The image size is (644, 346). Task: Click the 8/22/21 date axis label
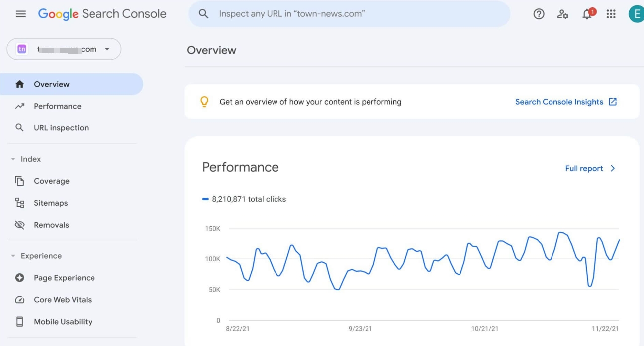pyautogui.click(x=238, y=329)
